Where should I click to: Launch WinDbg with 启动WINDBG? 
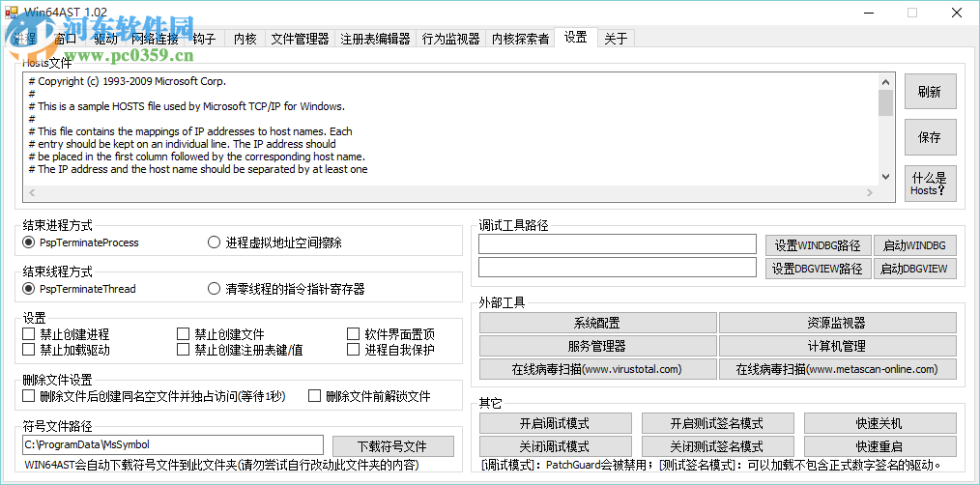pos(915,245)
